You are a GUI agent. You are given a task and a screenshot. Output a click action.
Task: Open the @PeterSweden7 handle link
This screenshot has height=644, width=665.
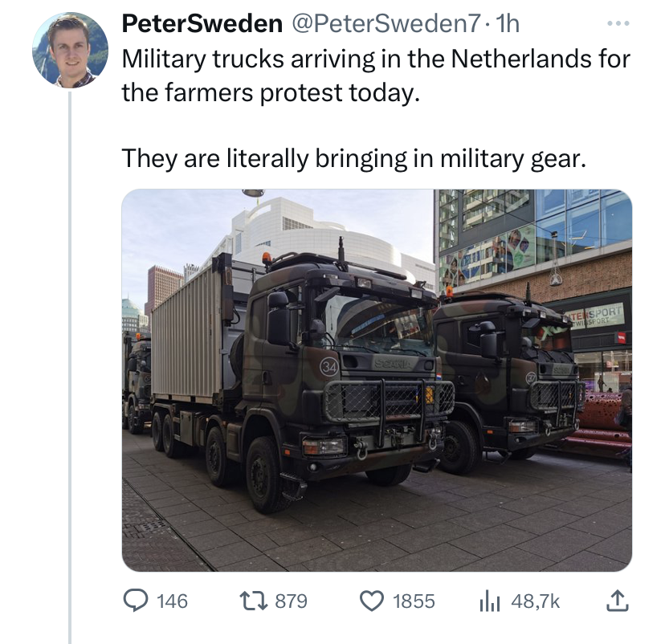386,23
